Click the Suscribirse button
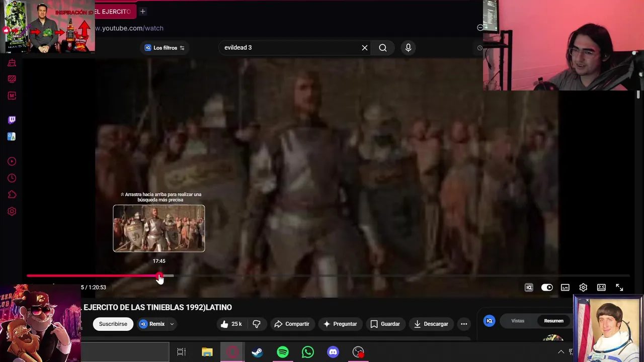Screen dimensions: 644x362 (113, 324)
